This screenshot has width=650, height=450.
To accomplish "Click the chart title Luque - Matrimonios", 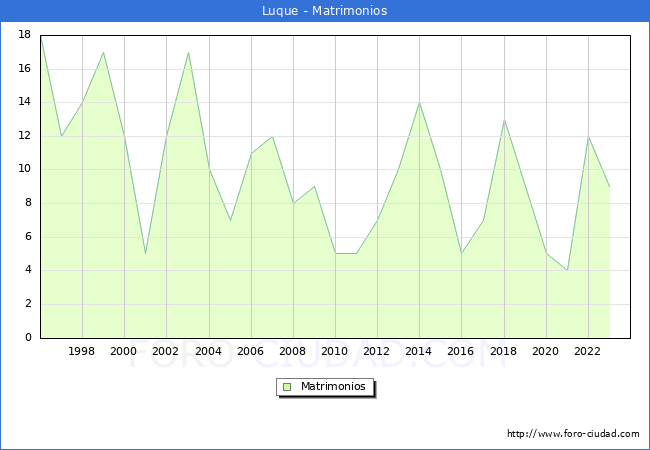I will point(325,11).
